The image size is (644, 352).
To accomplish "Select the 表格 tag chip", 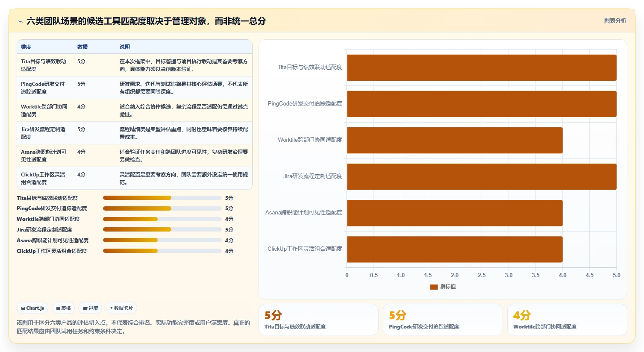I will [64, 308].
